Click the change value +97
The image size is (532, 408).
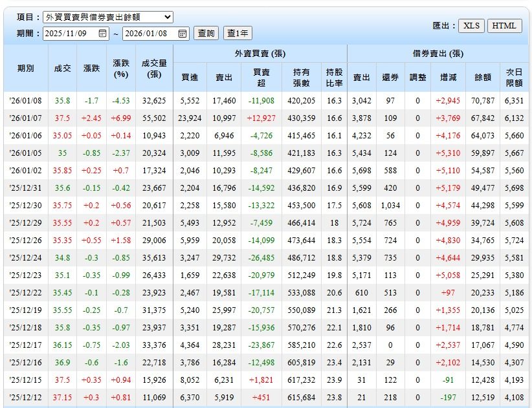pos(449,293)
